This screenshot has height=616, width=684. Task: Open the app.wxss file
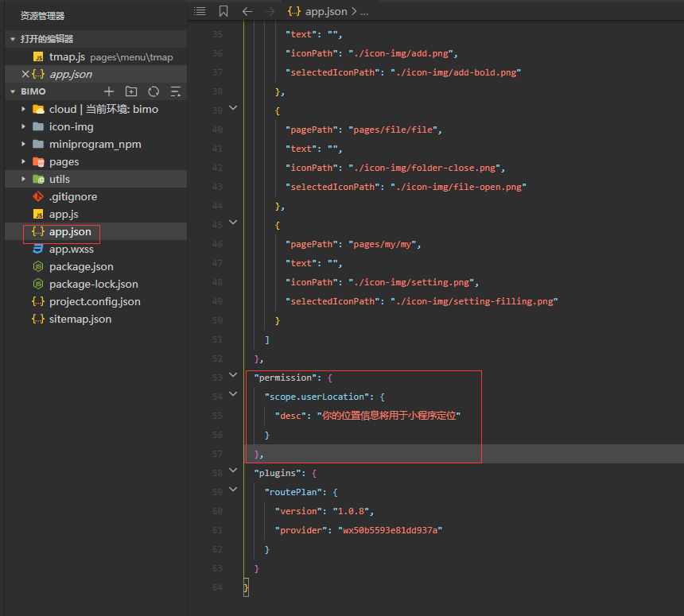[x=96, y=249]
